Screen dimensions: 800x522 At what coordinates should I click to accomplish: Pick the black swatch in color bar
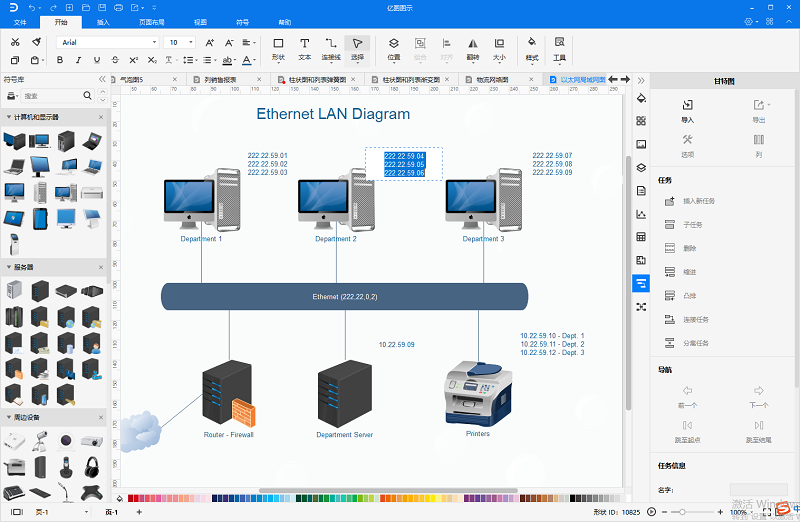(x=572, y=498)
